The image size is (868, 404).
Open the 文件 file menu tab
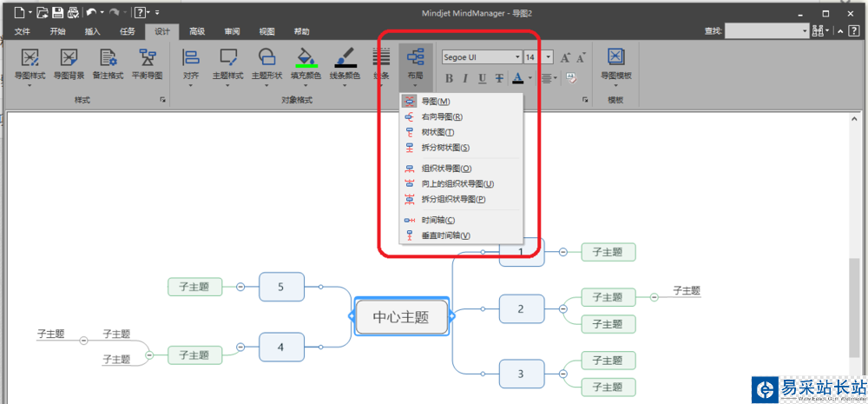coord(23,31)
